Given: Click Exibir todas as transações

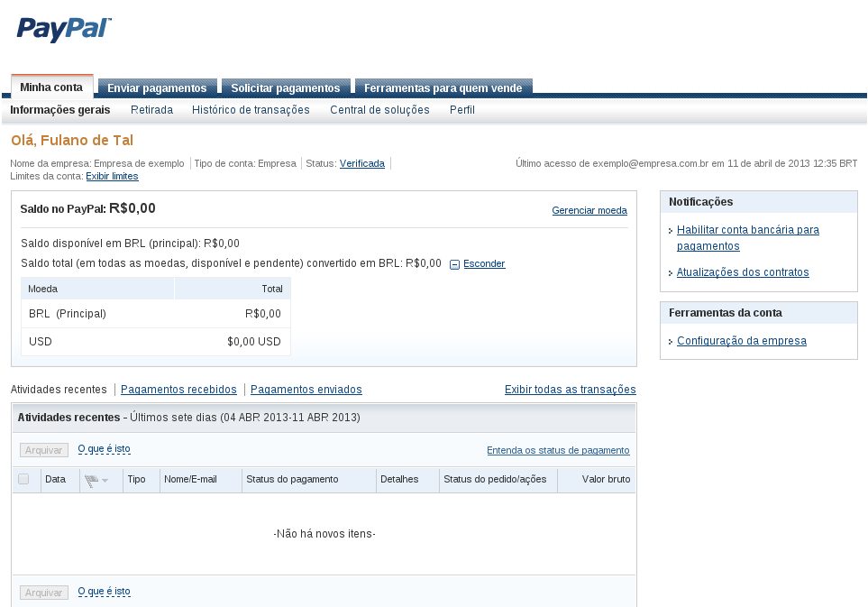Looking at the screenshot, I should coord(571,390).
